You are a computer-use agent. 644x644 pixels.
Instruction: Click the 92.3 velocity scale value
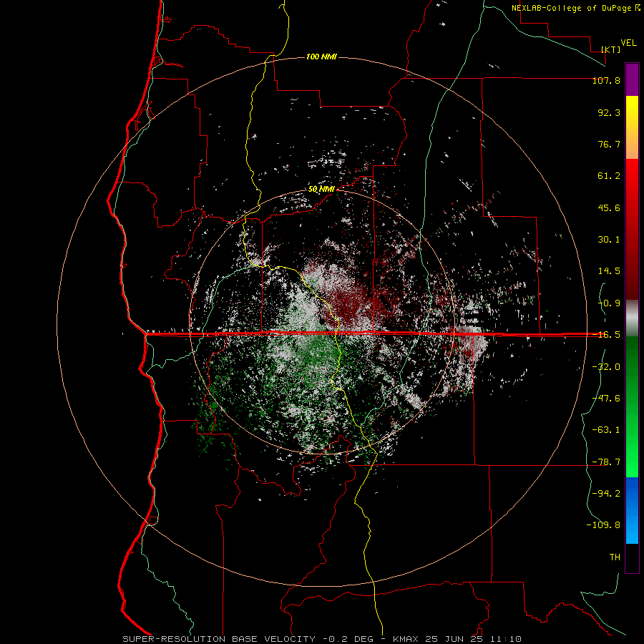tap(609, 112)
